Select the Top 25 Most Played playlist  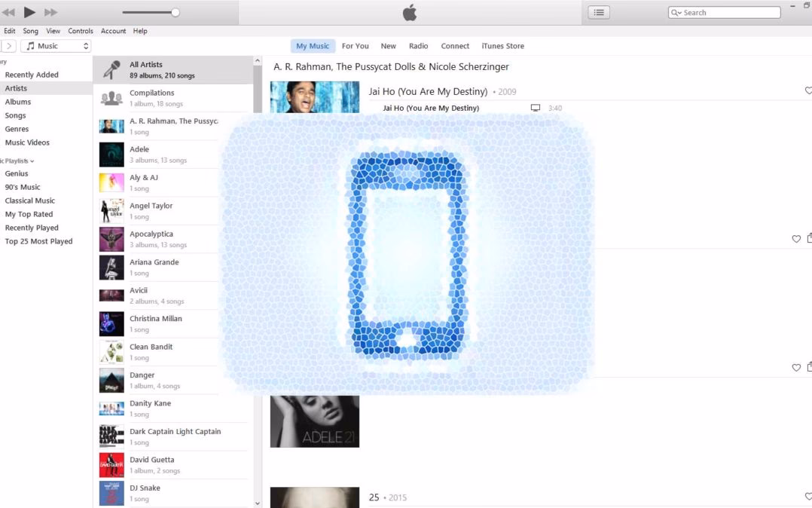(x=38, y=240)
